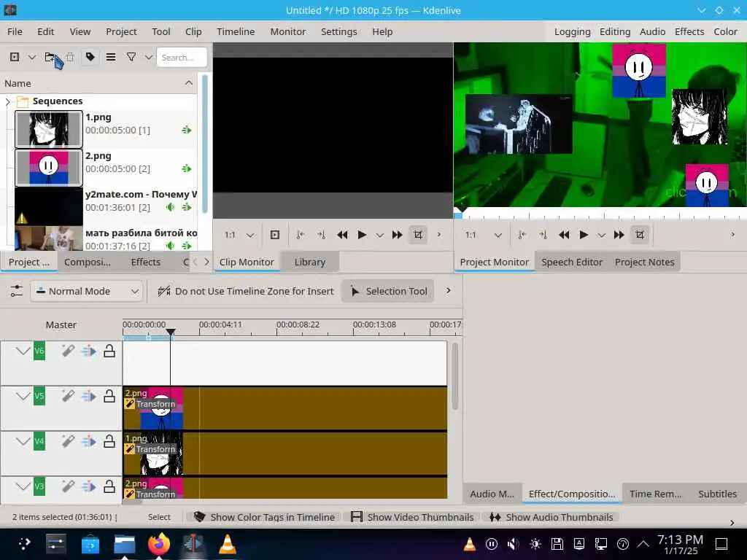The width and height of the screenshot is (747, 560).
Task: Switch to the Color workspace layout
Action: [x=725, y=31]
